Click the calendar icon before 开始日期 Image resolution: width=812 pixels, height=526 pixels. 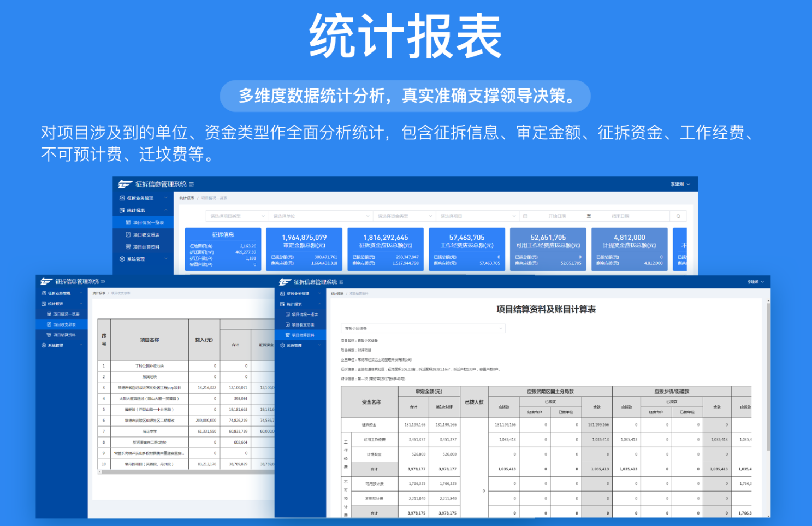(x=525, y=216)
